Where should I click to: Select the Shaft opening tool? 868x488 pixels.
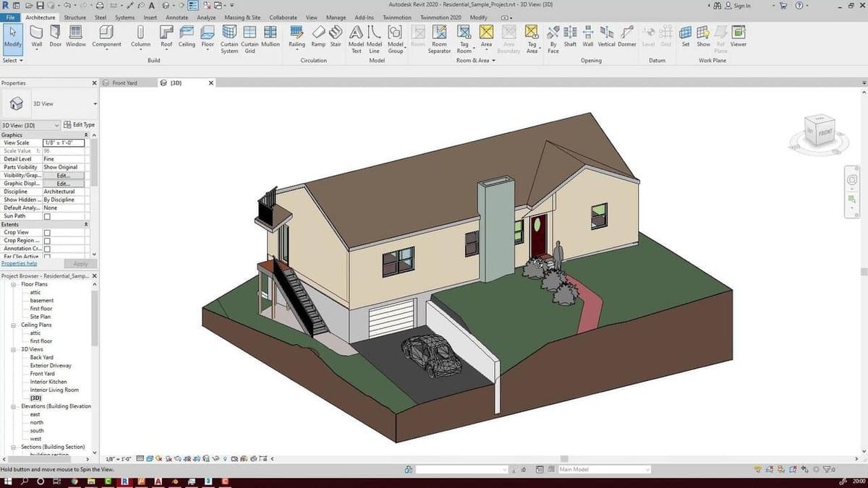[570, 38]
